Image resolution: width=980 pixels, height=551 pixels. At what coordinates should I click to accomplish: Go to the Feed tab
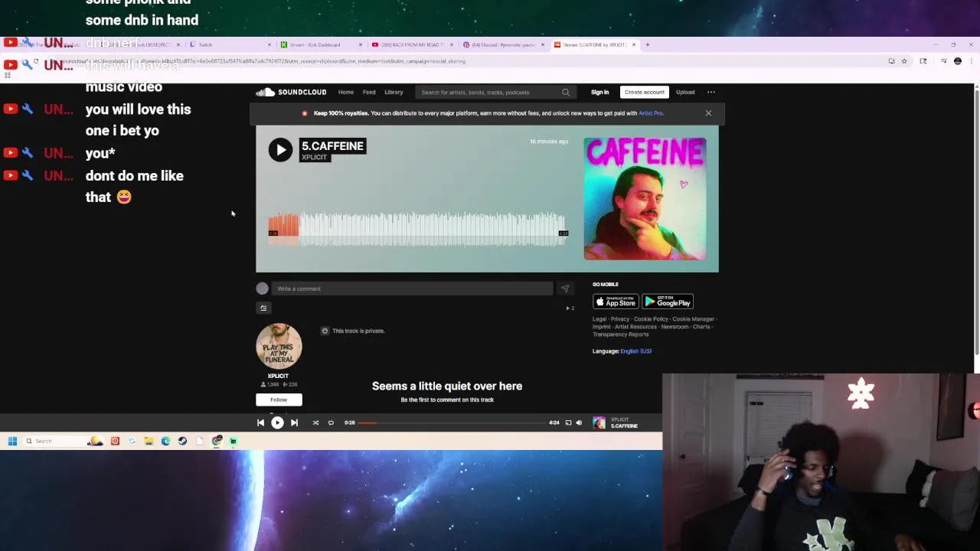point(369,92)
